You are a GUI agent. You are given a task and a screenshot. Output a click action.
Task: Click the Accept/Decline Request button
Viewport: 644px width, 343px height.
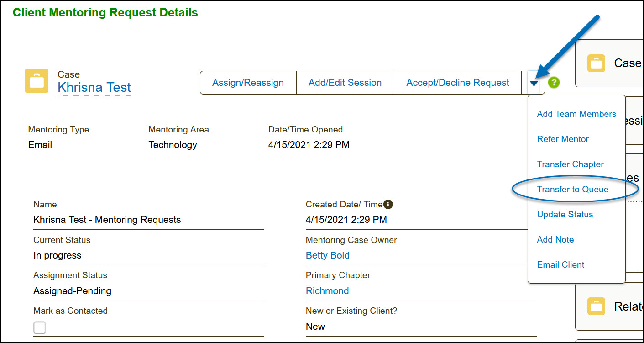coord(458,83)
